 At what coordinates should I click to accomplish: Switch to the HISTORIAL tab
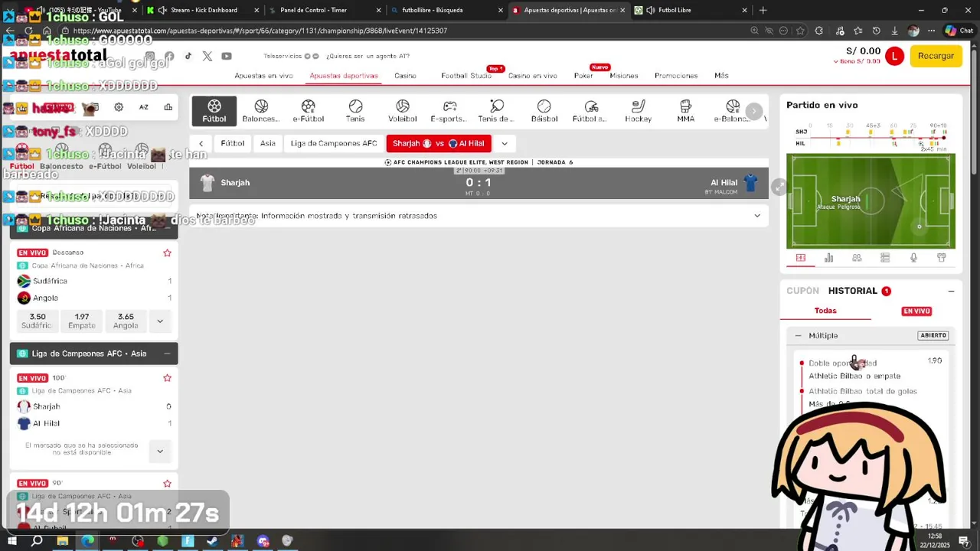[852, 291]
